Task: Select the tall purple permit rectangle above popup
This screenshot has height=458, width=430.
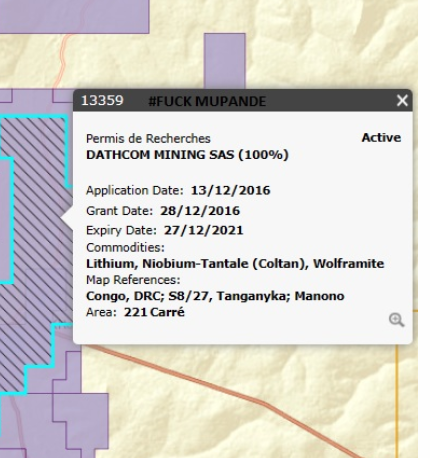Action: click(224, 61)
